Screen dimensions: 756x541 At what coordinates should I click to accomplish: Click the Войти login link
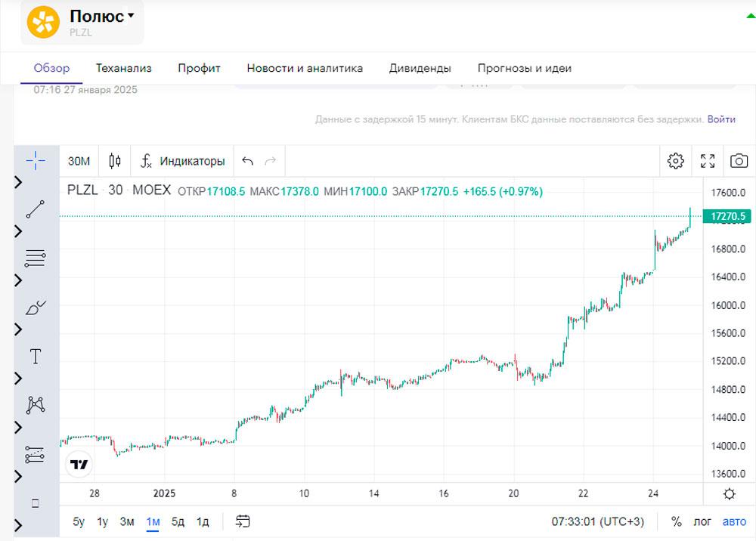(x=722, y=119)
